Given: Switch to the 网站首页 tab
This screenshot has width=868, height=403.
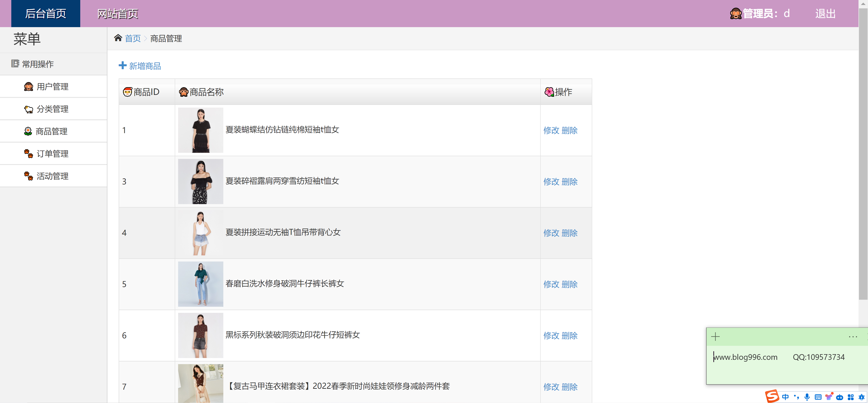Looking at the screenshot, I should [117, 14].
